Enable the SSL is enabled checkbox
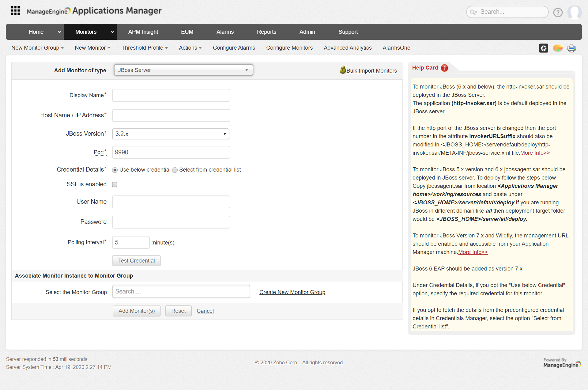The width and height of the screenshot is (588, 390). [115, 184]
